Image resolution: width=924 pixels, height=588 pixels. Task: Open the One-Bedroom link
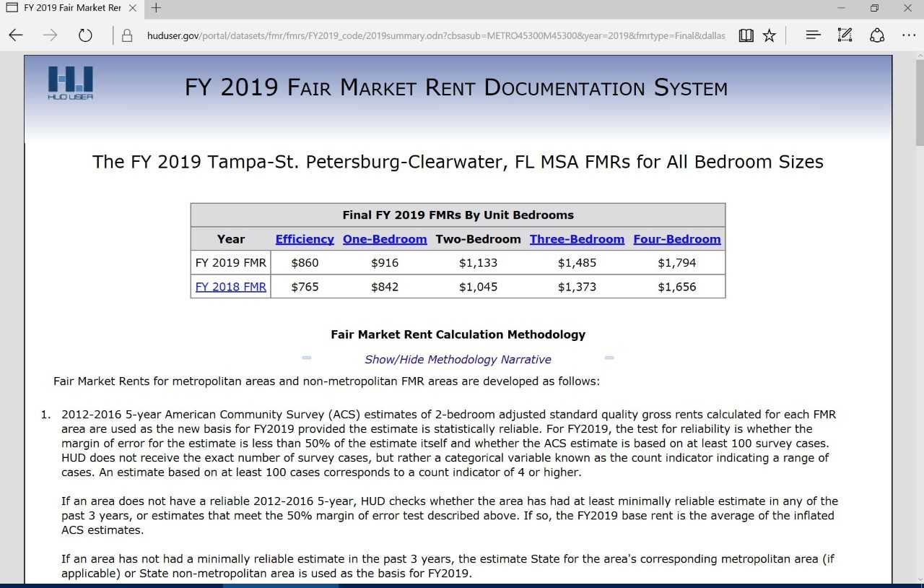click(x=385, y=239)
